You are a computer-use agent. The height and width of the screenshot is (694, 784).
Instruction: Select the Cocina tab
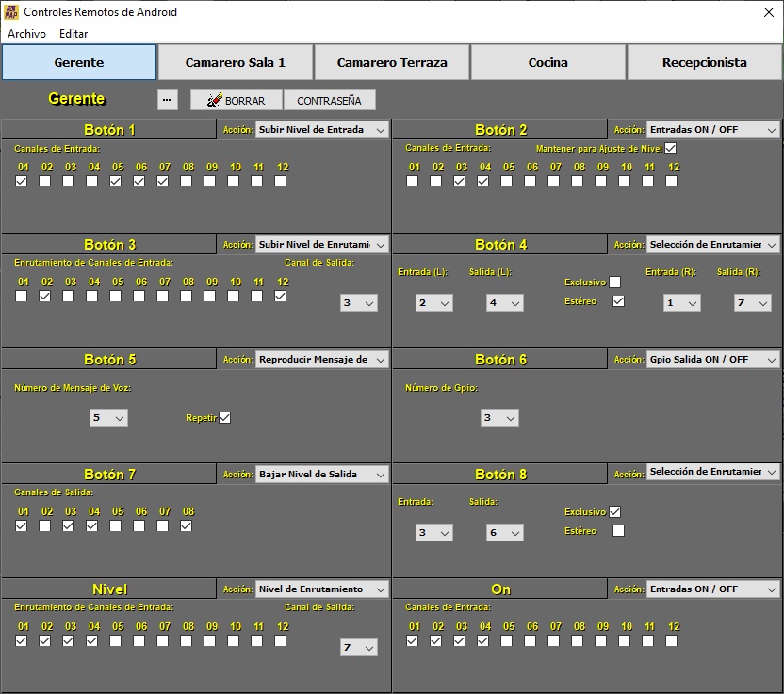(547, 63)
